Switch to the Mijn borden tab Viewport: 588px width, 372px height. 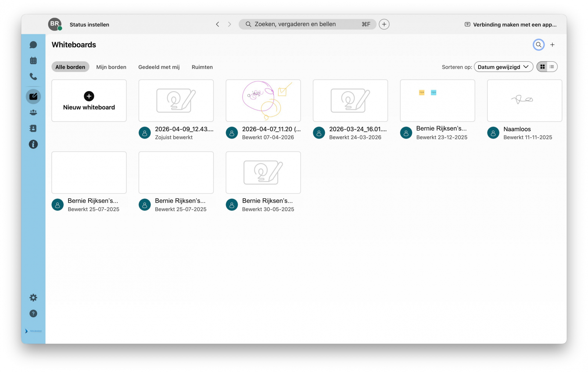pos(111,67)
